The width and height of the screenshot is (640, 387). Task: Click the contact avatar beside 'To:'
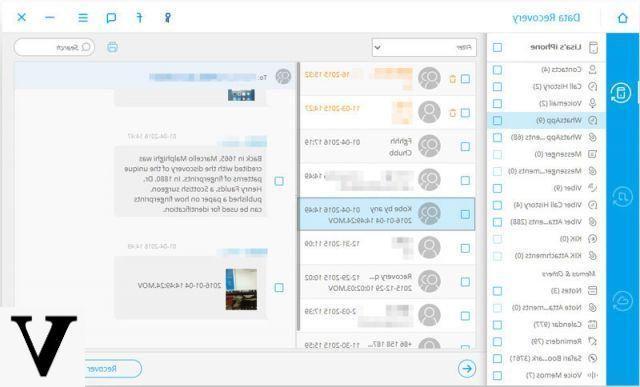283,76
